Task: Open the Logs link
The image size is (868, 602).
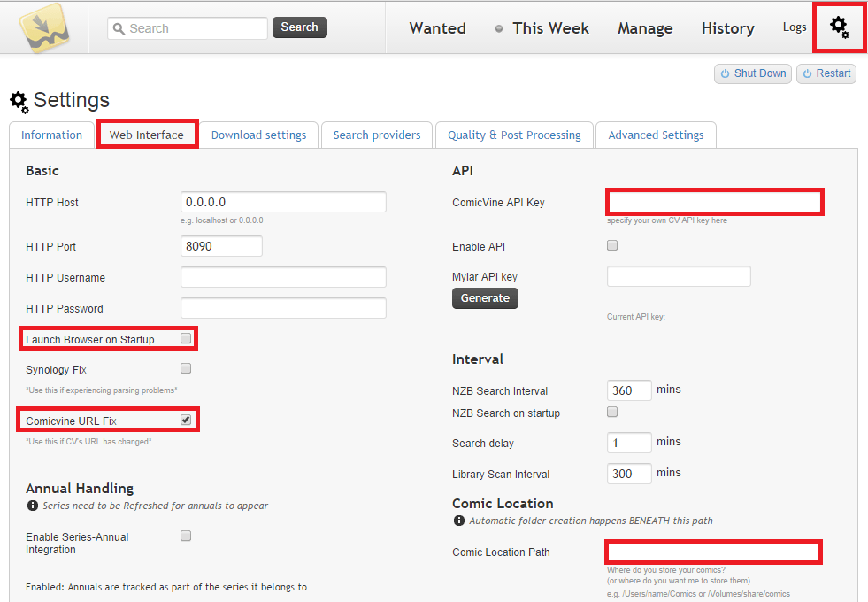Action: pos(795,27)
